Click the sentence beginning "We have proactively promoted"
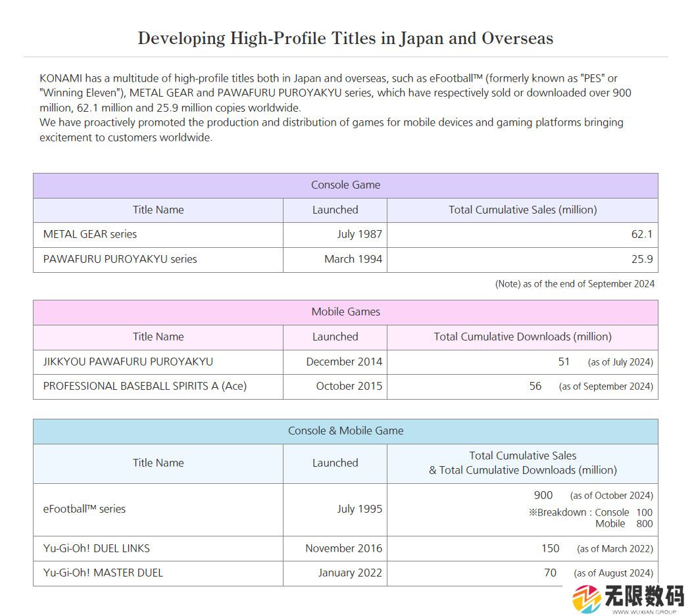This screenshot has height=616, width=694. [331, 130]
